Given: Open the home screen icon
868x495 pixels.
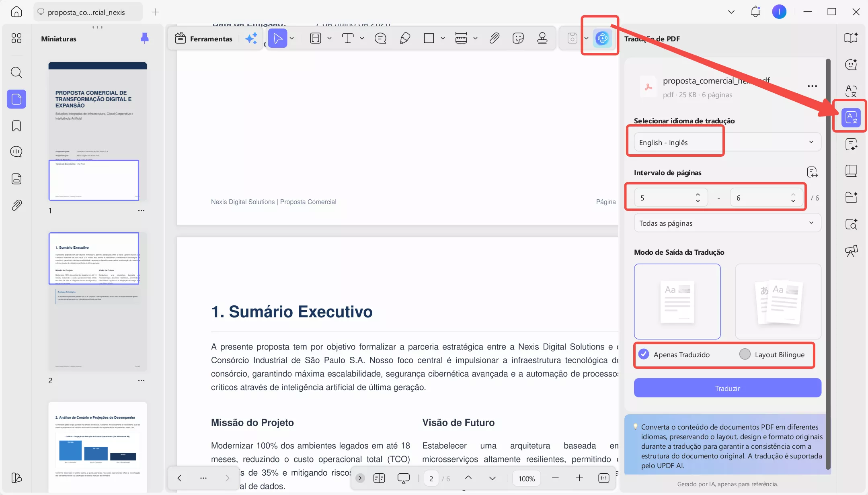Looking at the screenshot, I should [16, 12].
